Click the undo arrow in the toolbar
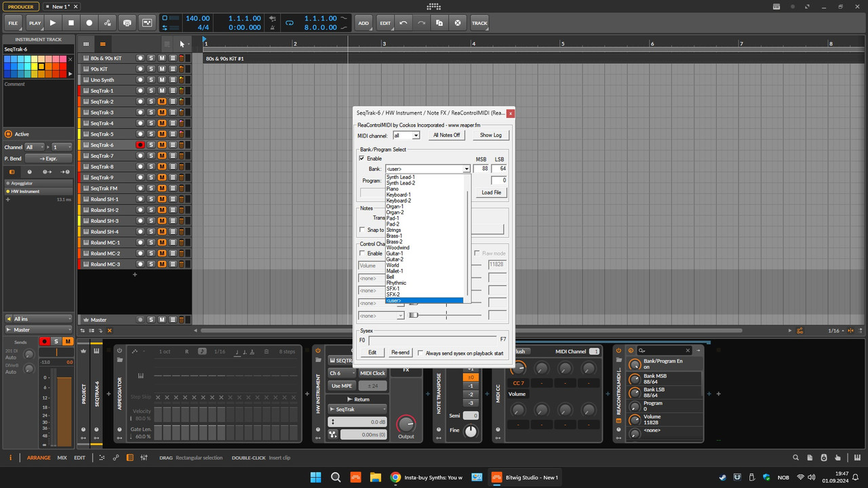 (x=403, y=22)
